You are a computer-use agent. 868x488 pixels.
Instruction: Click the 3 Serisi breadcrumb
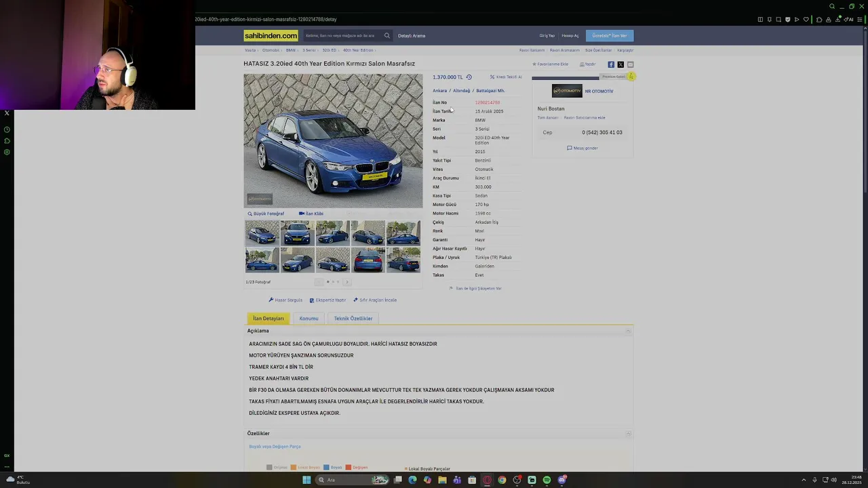point(309,50)
